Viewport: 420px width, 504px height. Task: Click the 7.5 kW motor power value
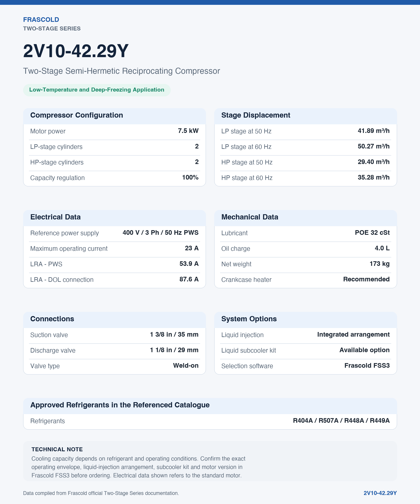click(x=188, y=131)
